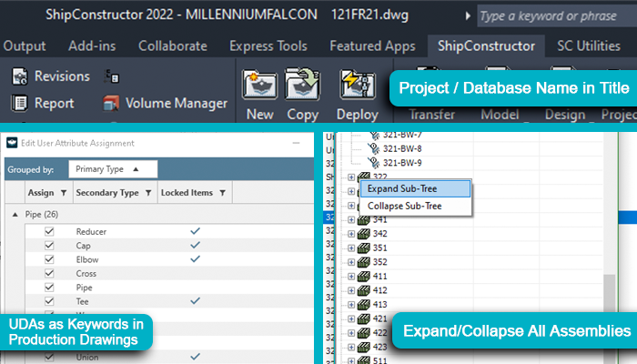The image size is (637, 364).
Task: Click the Assign column header
Action: click(48, 193)
